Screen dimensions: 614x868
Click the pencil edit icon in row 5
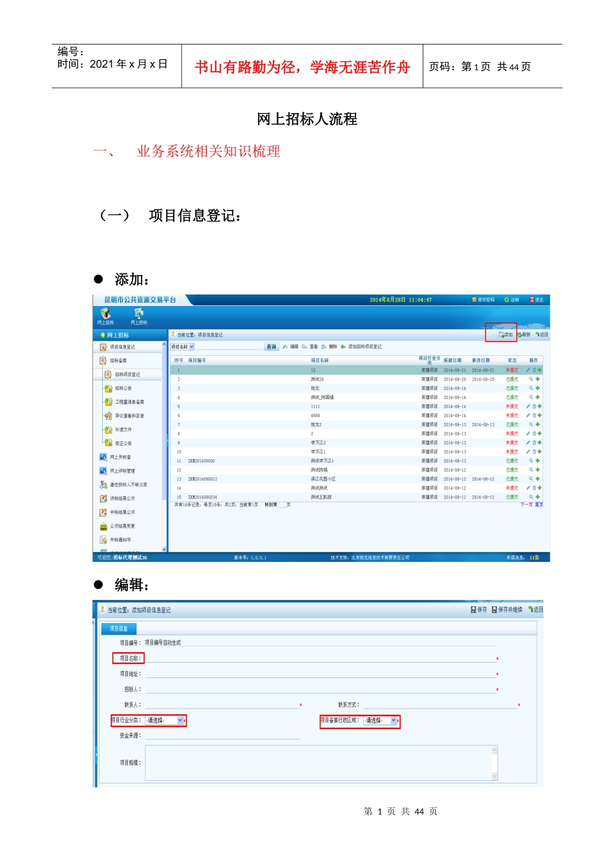pyautogui.click(x=528, y=406)
